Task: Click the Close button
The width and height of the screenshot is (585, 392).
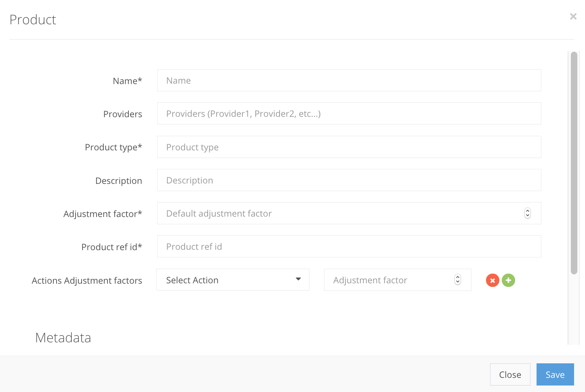Action: pos(510,374)
